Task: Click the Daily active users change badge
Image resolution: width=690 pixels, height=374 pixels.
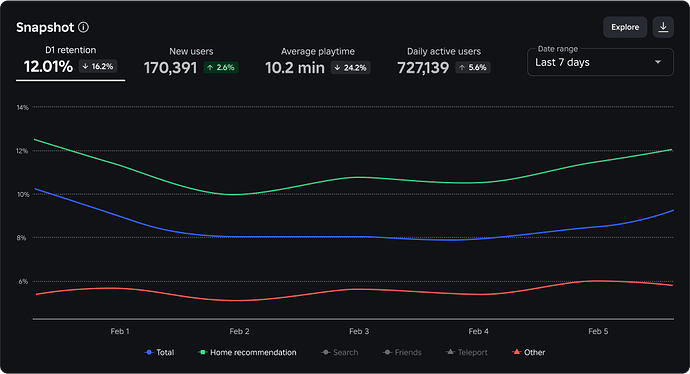Action: 473,67
